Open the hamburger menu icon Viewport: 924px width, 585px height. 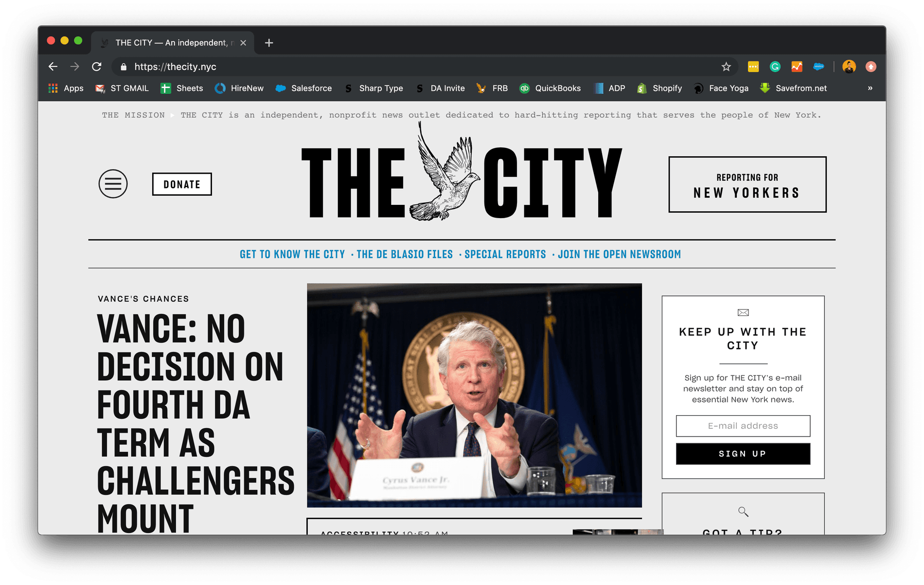(x=113, y=184)
